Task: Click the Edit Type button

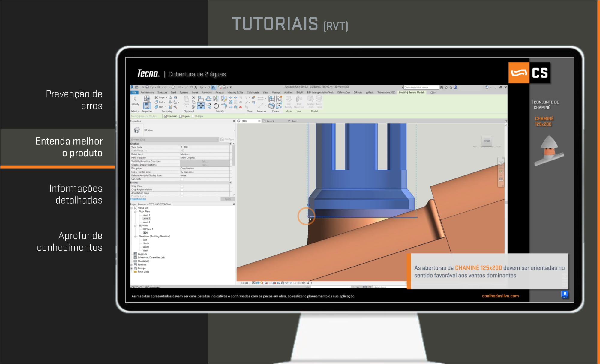Action: click(x=227, y=139)
